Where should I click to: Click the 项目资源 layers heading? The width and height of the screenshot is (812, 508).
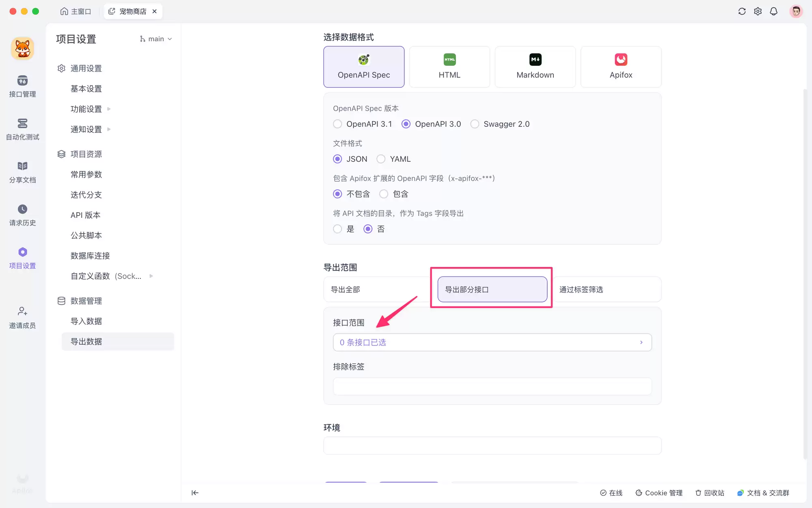point(80,154)
